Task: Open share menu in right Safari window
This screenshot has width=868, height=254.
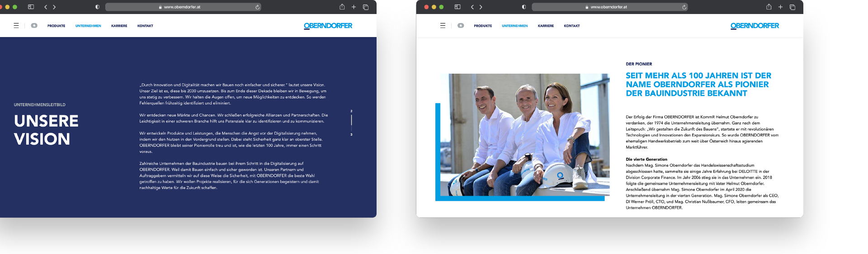Action: [x=769, y=6]
